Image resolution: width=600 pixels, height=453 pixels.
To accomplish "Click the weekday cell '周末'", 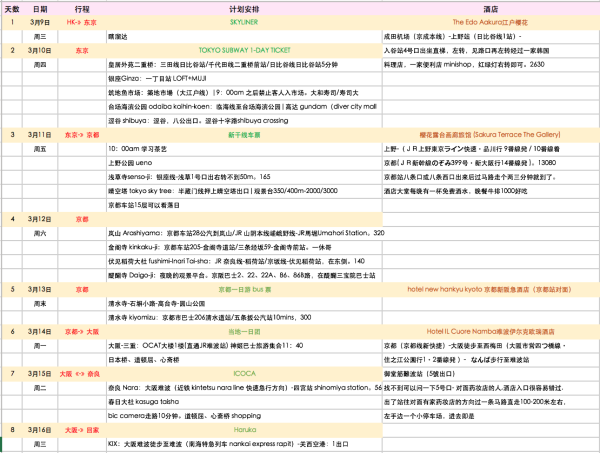I will click(x=40, y=304).
